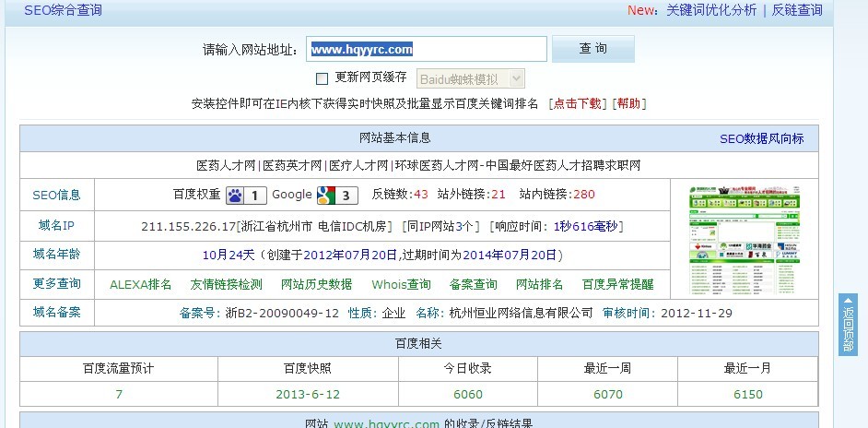868x428 pixels.
Task: Open the SEO数据风向标 link
Action: 762,138
